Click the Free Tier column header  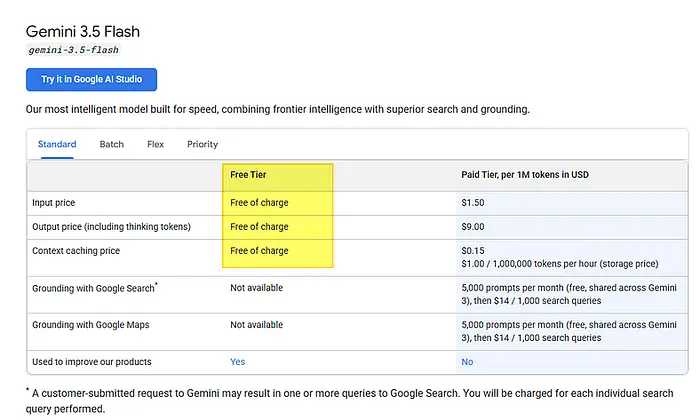pyautogui.click(x=248, y=175)
